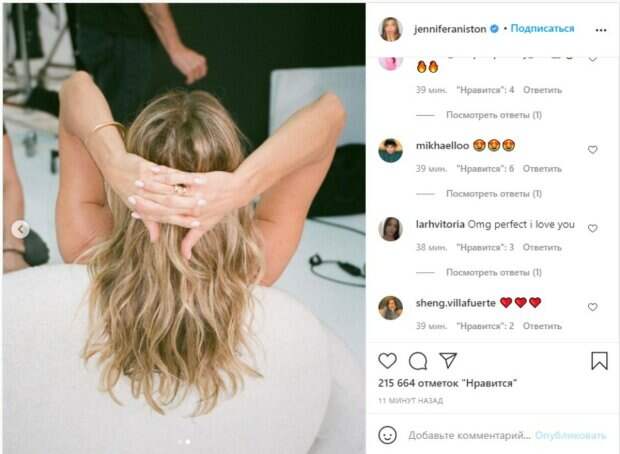
Task: Focus the Добавьте комментарий input field
Action: point(469,435)
